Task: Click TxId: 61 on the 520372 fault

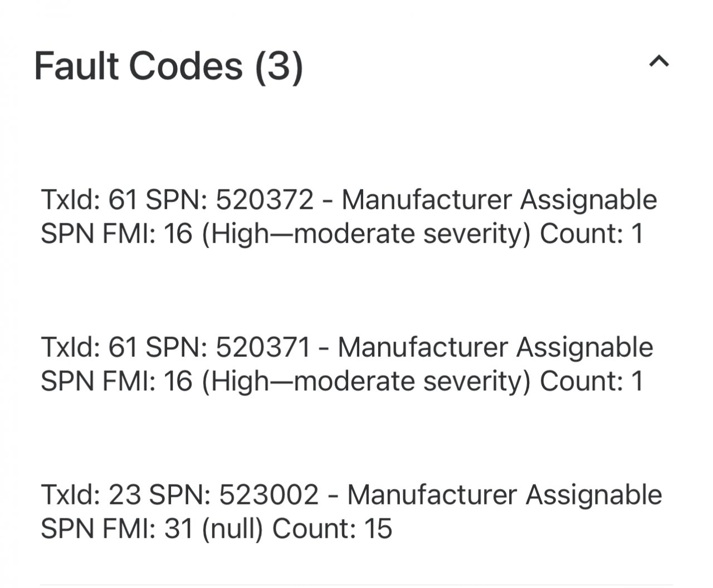Action: pyautogui.click(x=89, y=200)
